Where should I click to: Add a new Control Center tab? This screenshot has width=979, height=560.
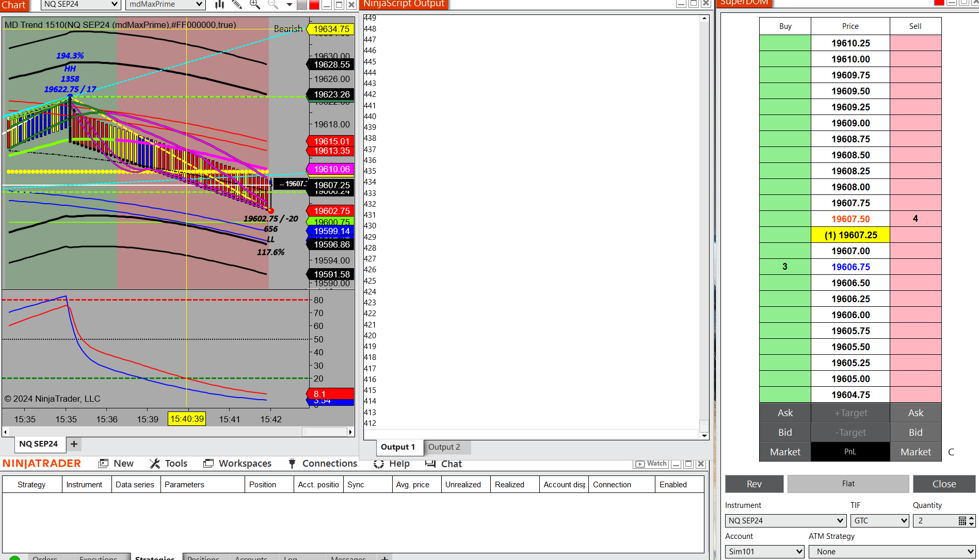point(384,558)
